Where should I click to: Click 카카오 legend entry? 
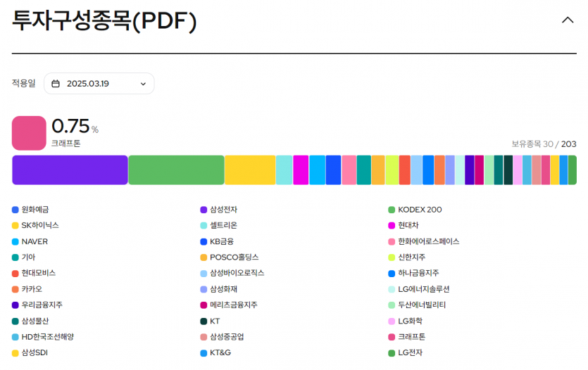(27, 289)
